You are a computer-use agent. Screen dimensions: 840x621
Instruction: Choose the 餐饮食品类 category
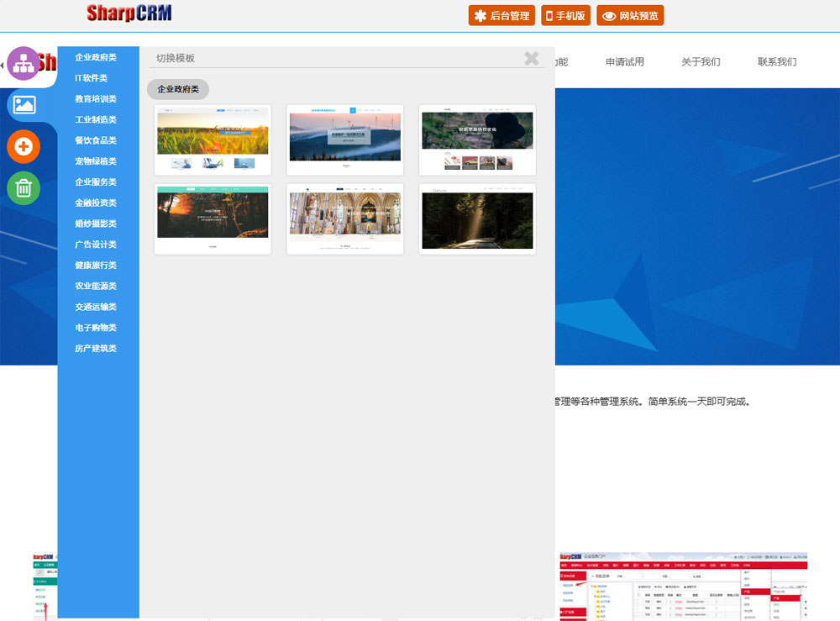pos(96,140)
